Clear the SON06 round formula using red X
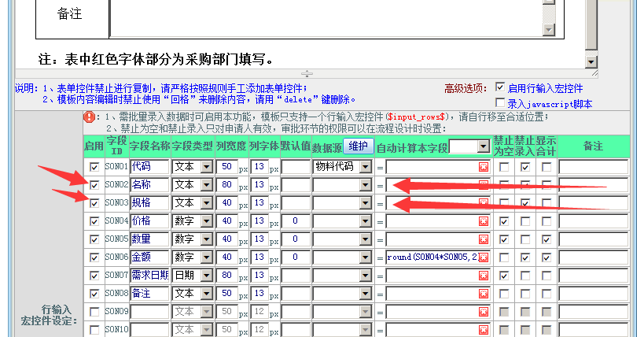 (x=483, y=257)
